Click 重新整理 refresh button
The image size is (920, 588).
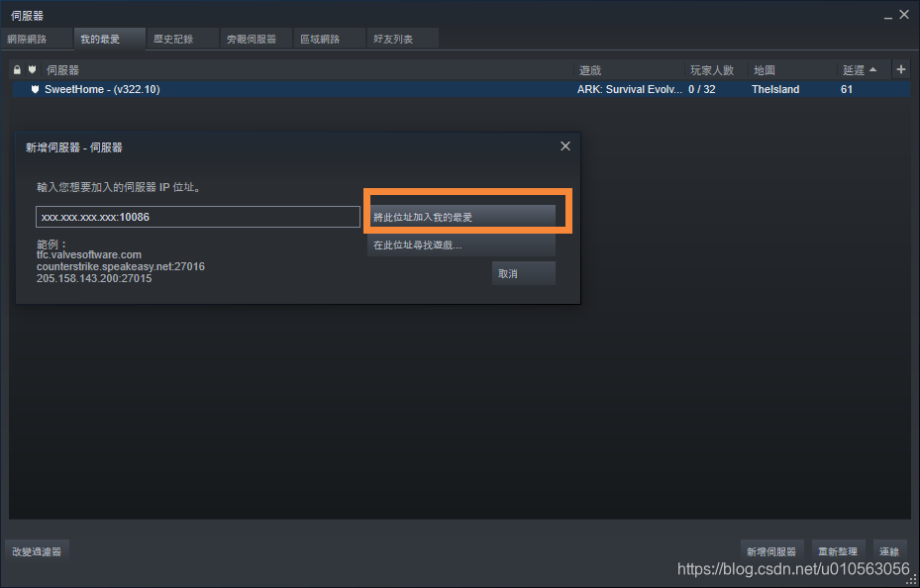(x=839, y=551)
